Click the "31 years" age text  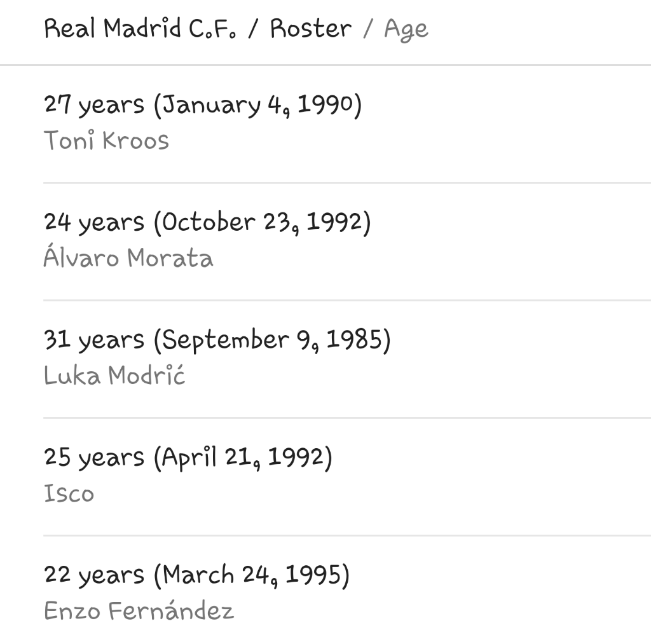(x=94, y=340)
